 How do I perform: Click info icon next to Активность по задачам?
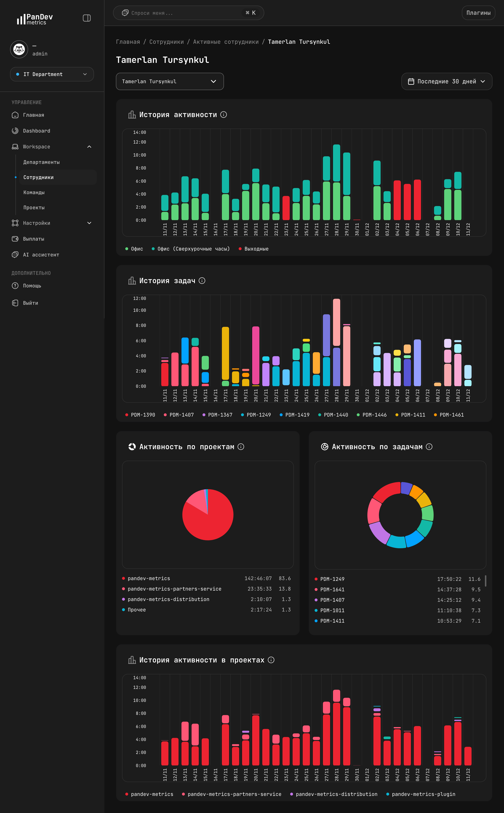(429, 447)
